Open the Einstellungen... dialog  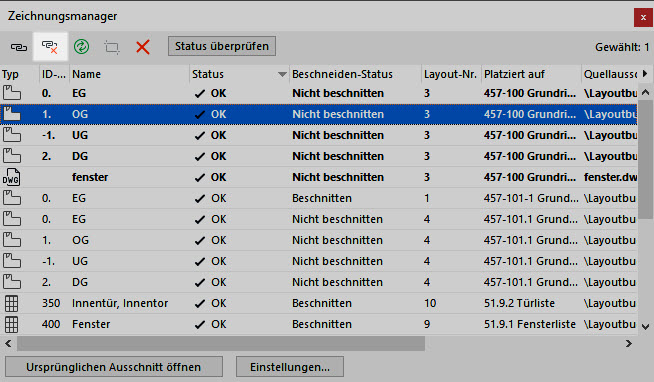290,367
